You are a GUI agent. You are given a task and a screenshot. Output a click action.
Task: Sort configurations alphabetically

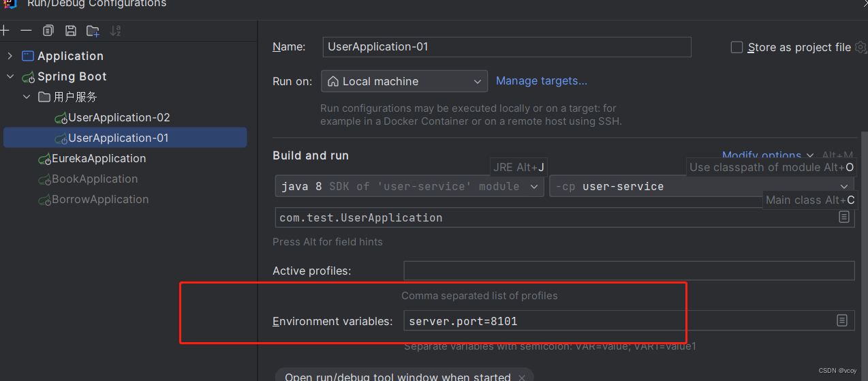[115, 31]
